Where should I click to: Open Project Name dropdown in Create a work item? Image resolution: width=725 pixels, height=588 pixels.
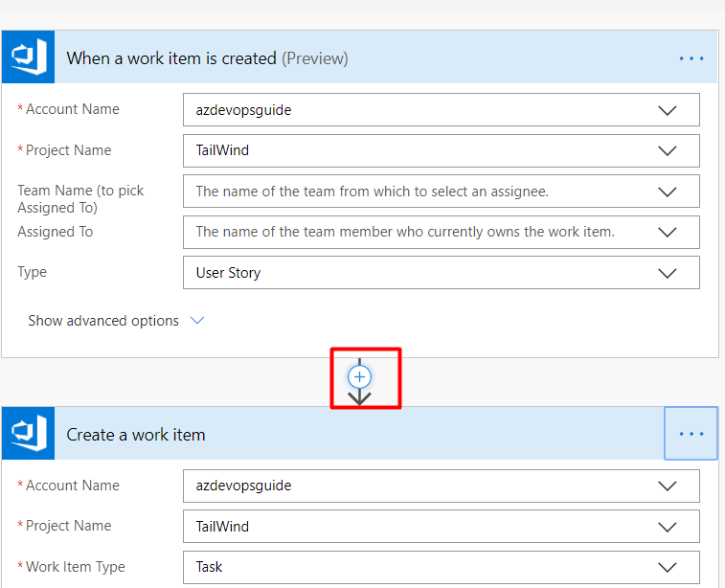442,526
